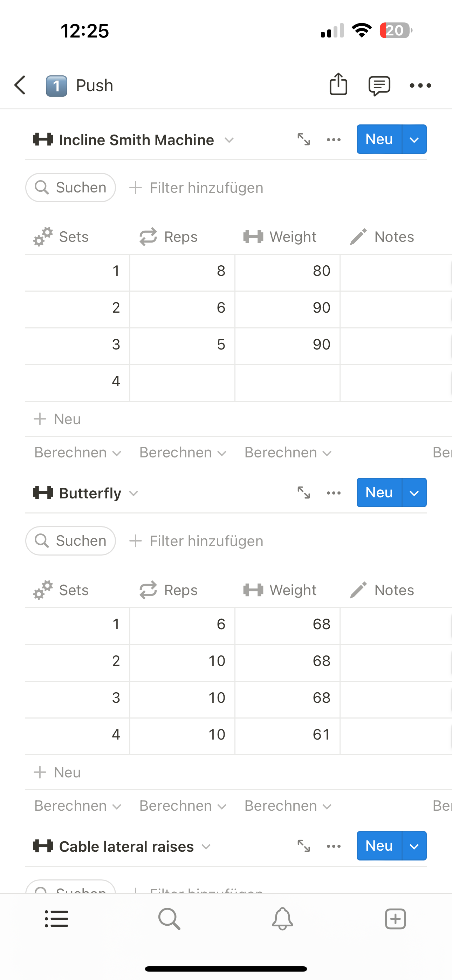Open the sidebar list icon
The image size is (452, 980).
click(56, 919)
